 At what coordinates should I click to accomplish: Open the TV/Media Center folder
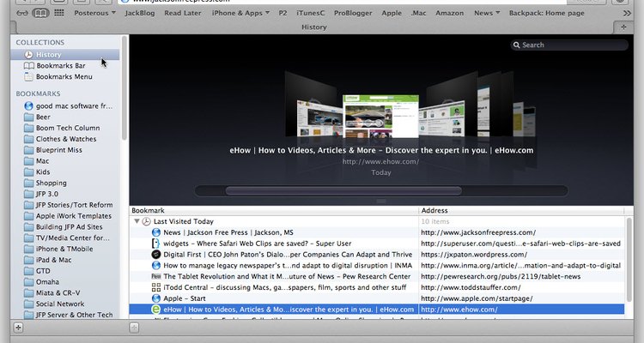[x=65, y=238]
